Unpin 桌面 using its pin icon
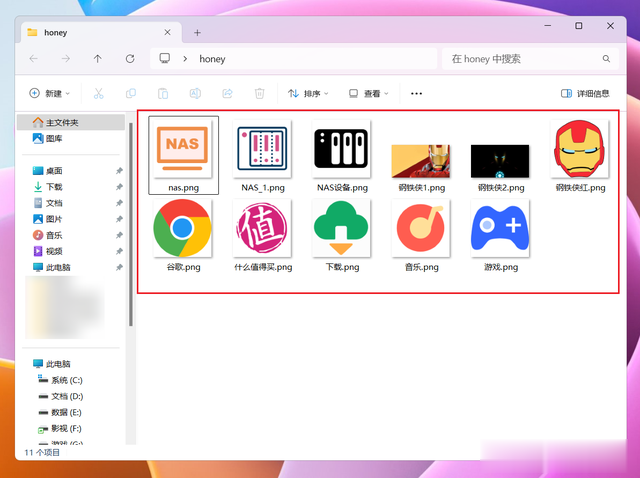 point(119,171)
